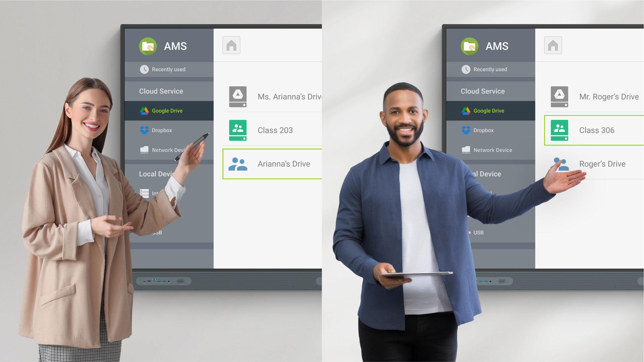Select the Recently Used filter

coord(168,69)
